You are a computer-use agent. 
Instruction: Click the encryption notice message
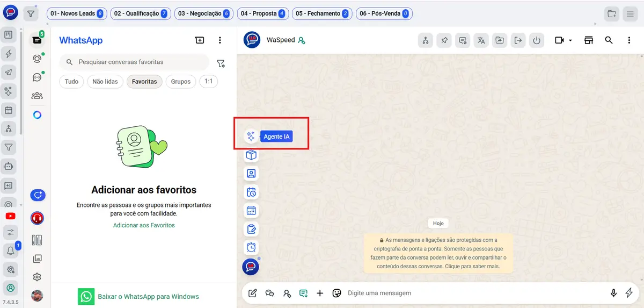pyautogui.click(x=438, y=253)
